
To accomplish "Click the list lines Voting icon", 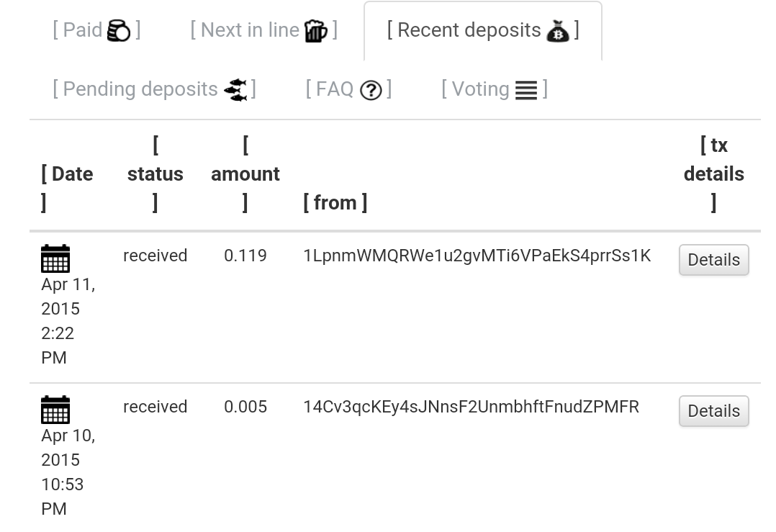I will (526, 90).
